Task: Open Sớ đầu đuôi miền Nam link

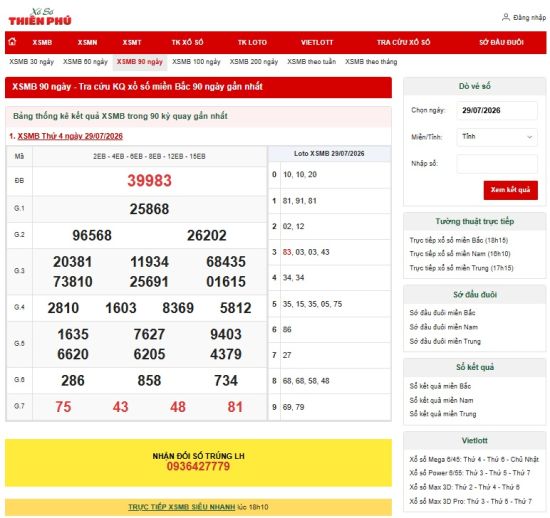Action: point(443,327)
